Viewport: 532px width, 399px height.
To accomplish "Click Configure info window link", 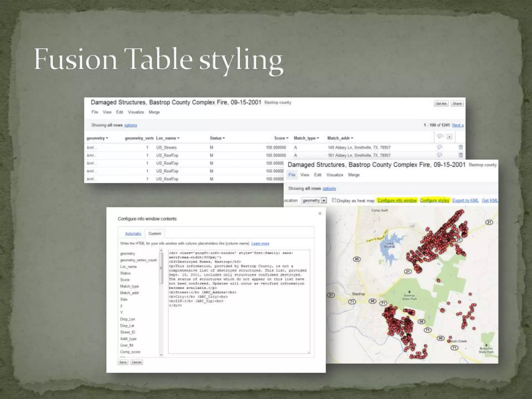I will tap(397, 200).
